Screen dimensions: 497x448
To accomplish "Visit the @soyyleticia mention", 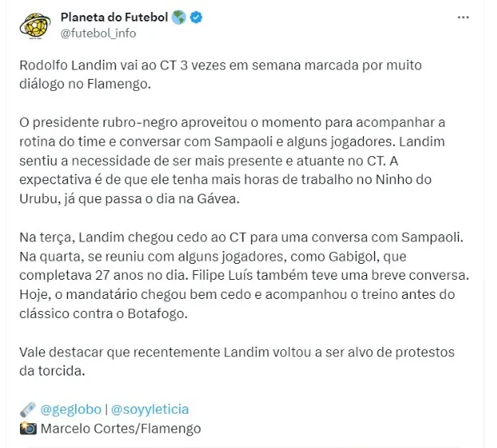I will (149, 409).
